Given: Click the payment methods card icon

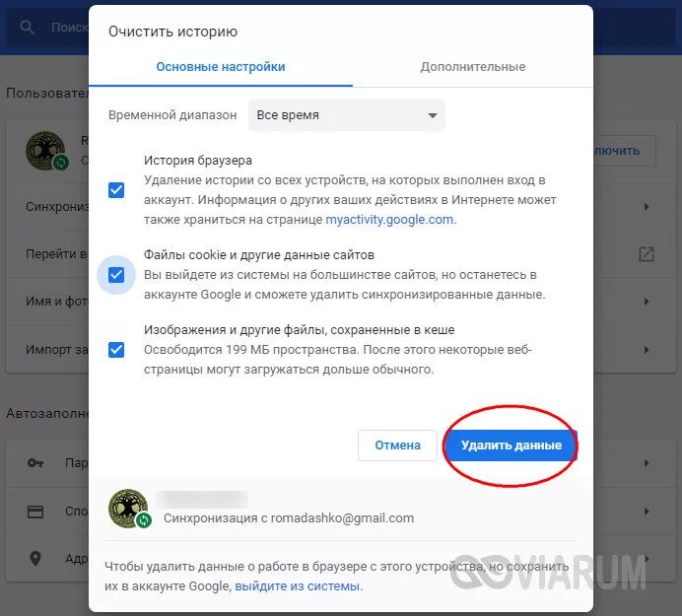Looking at the screenshot, I should [x=35, y=512].
